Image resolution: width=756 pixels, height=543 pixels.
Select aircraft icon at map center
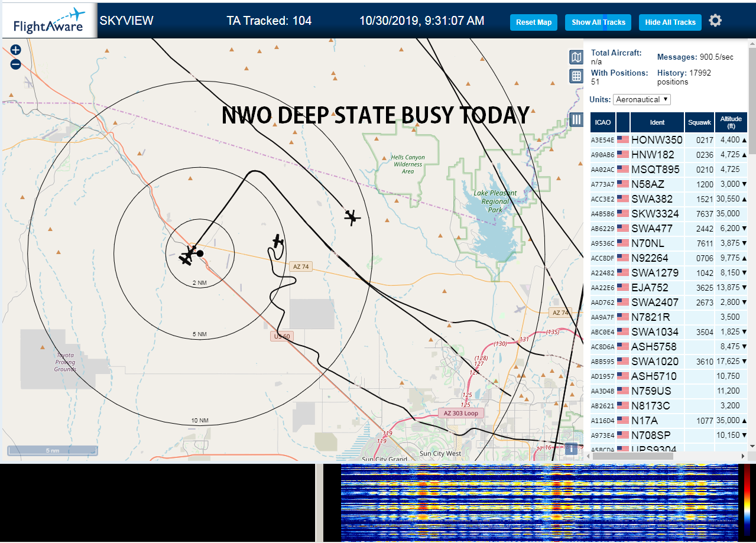point(189,255)
